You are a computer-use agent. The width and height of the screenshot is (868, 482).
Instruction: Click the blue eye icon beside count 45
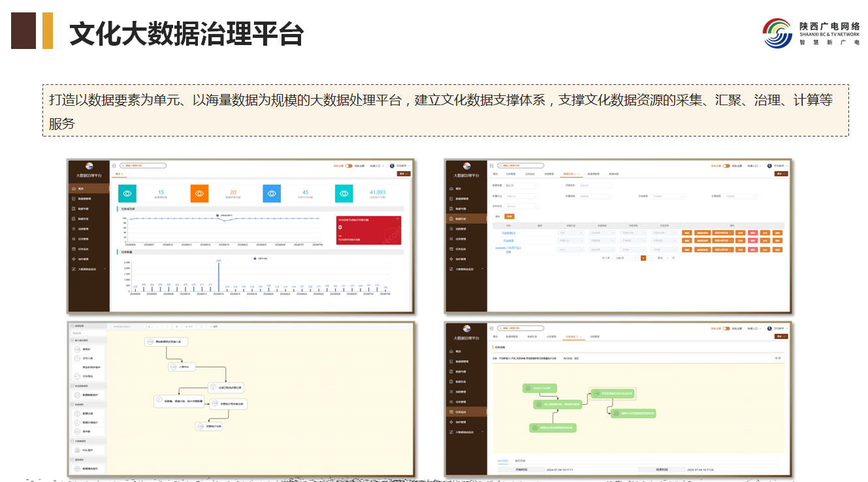click(272, 193)
